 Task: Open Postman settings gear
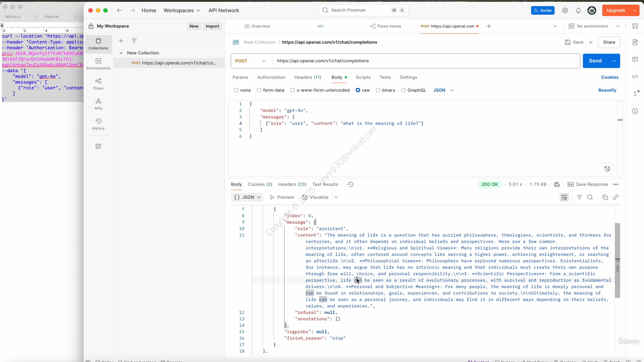[x=565, y=10]
